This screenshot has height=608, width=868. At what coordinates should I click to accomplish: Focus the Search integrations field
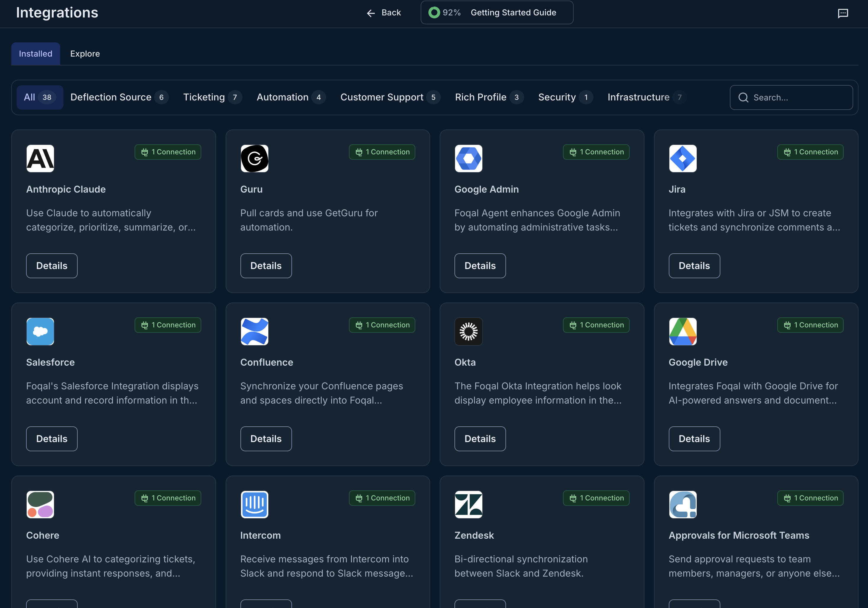coord(791,97)
